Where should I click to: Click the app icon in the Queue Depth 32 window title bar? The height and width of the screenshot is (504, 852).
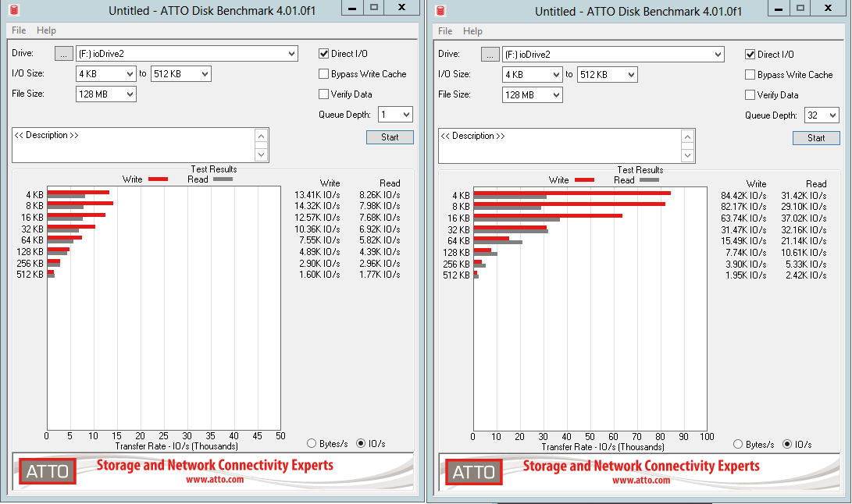click(440, 10)
